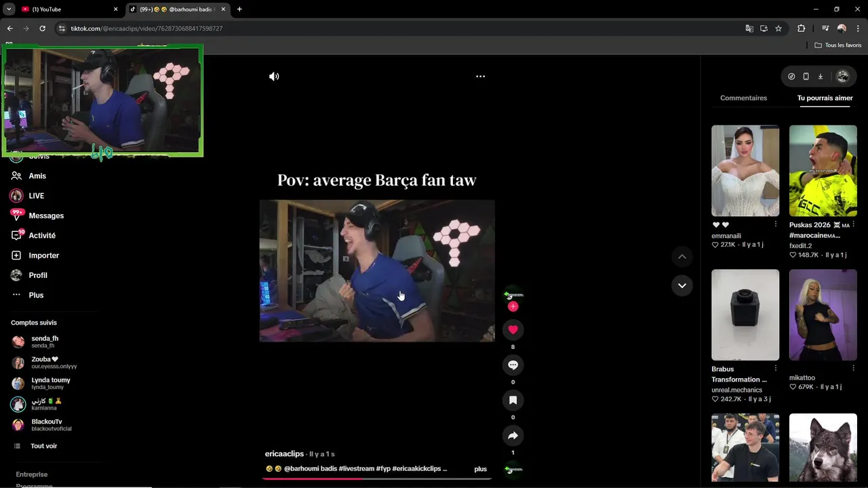
Task: Play the main video thumbnail
Action: coord(377,270)
